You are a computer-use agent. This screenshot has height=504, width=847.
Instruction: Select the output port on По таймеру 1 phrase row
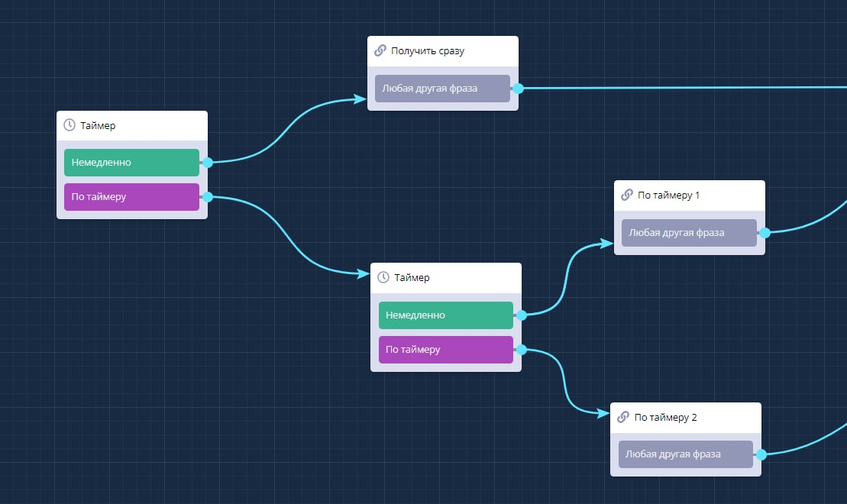[x=765, y=233]
